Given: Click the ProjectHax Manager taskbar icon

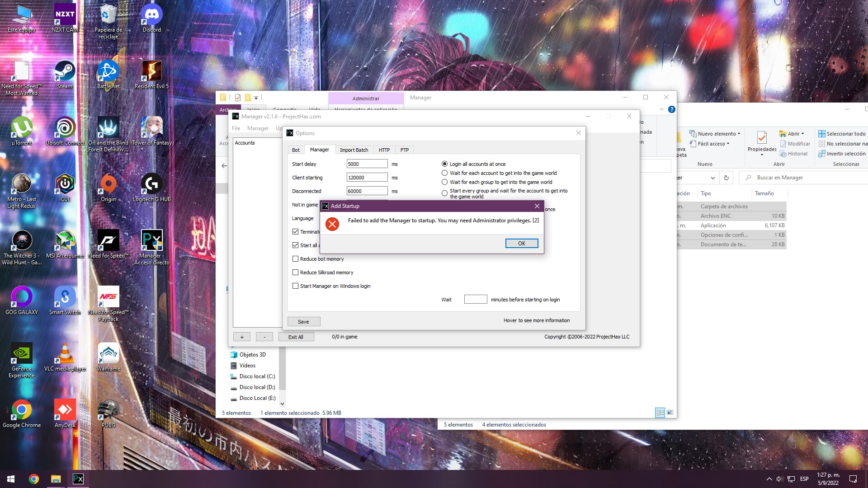Looking at the screenshot, I should coord(78,479).
